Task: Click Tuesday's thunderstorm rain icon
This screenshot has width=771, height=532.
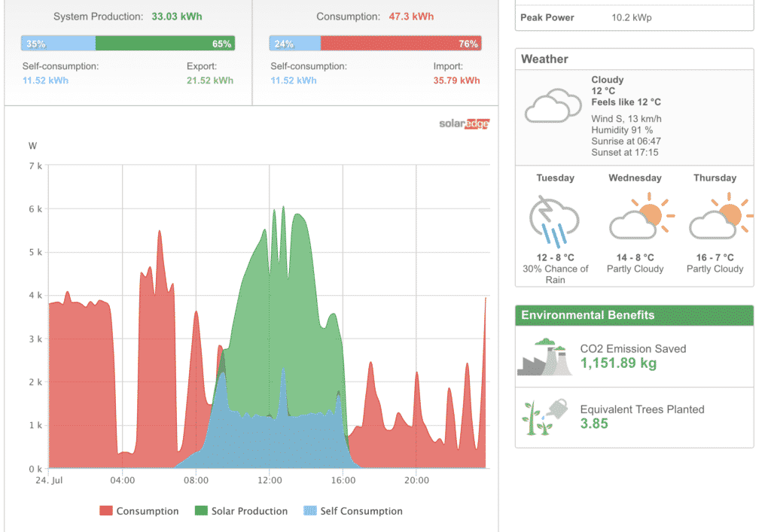Action: click(554, 220)
